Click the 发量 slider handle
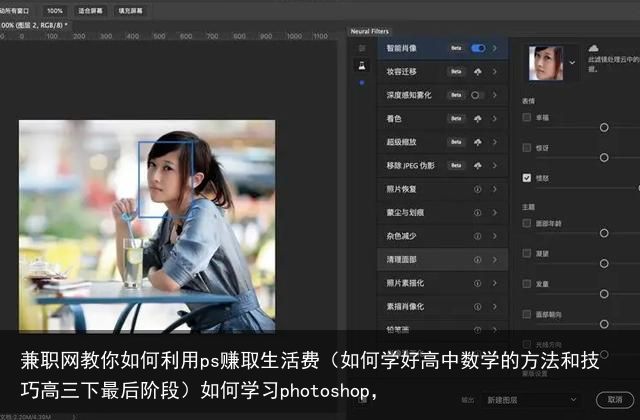Image resolution: width=640 pixels, height=420 pixels. [604, 294]
